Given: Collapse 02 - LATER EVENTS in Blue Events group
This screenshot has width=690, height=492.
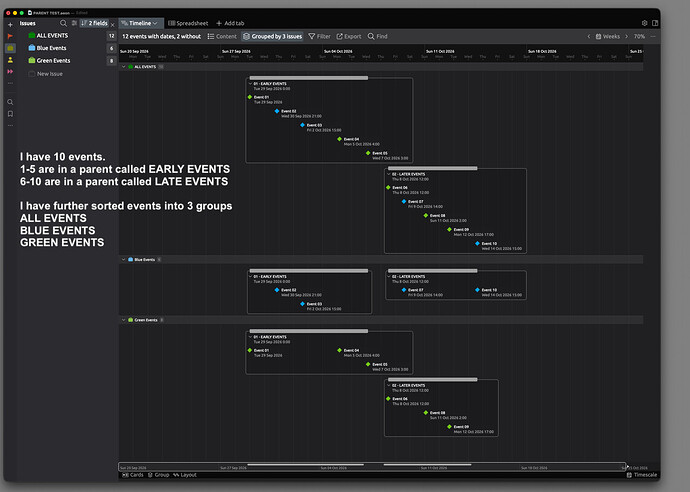Looking at the screenshot, I should point(389,276).
